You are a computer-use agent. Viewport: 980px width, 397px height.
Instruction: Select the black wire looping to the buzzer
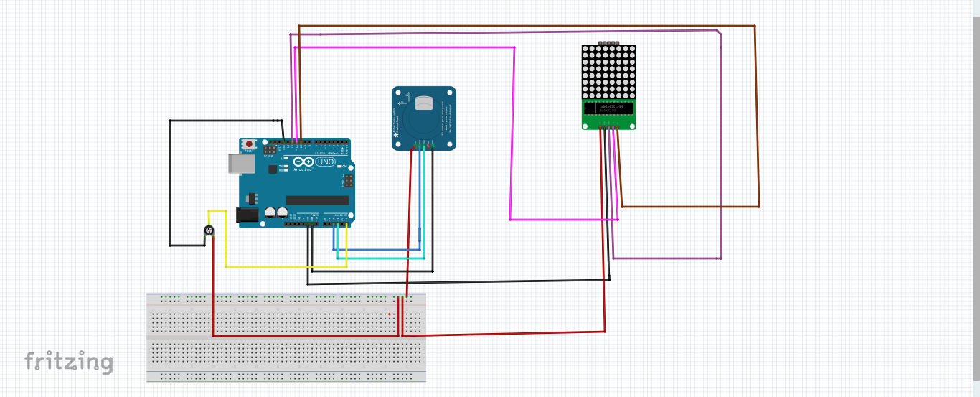pyautogui.click(x=169, y=183)
